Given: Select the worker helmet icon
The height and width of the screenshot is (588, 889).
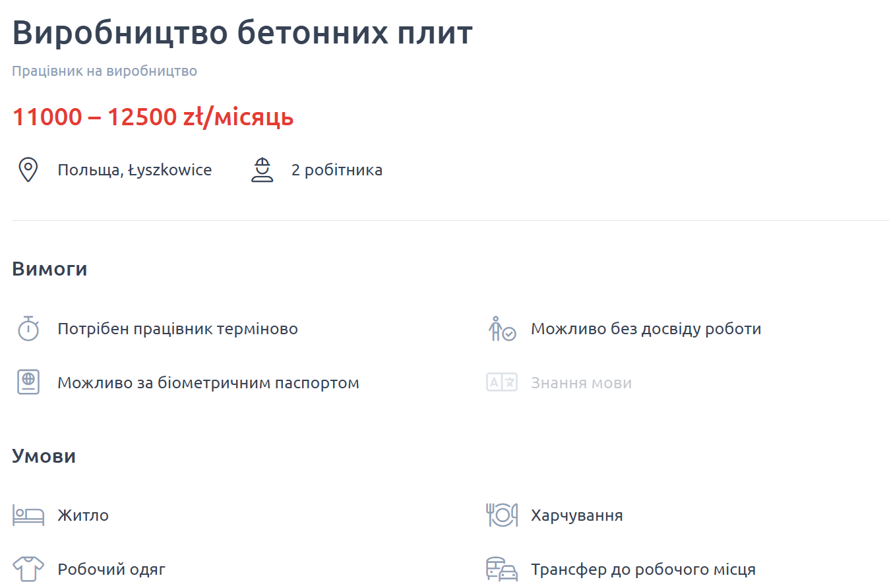Looking at the screenshot, I should 262,169.
